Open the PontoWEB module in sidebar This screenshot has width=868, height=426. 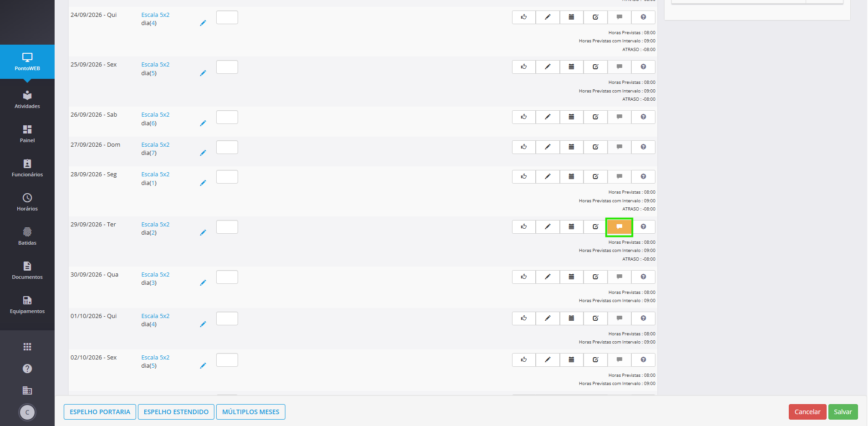[27, 62]
